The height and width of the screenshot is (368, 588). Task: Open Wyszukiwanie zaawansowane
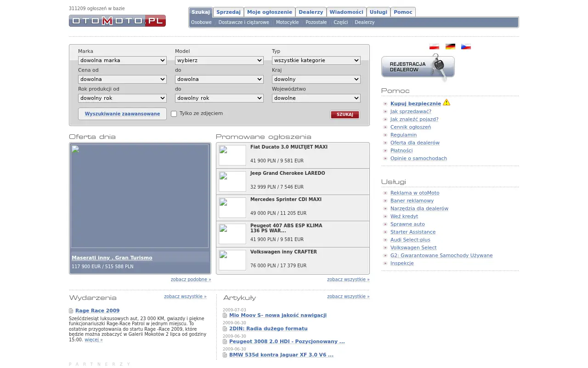click(122, 114)
